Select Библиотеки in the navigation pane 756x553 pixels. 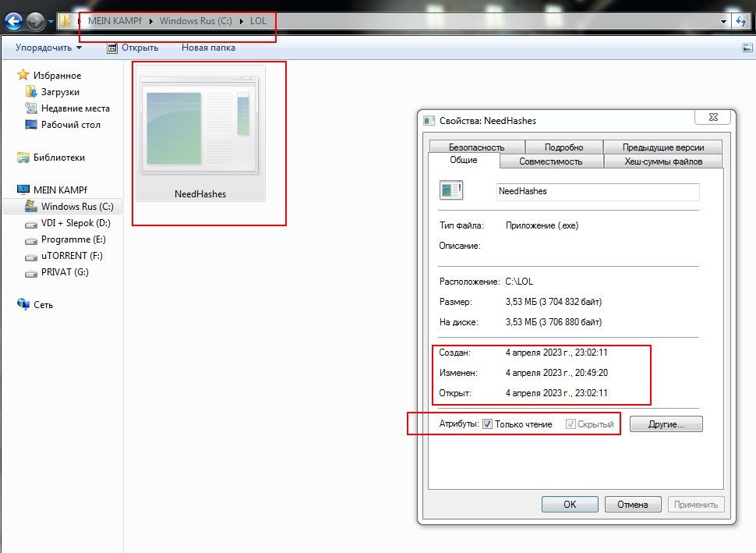coord(58,158)
